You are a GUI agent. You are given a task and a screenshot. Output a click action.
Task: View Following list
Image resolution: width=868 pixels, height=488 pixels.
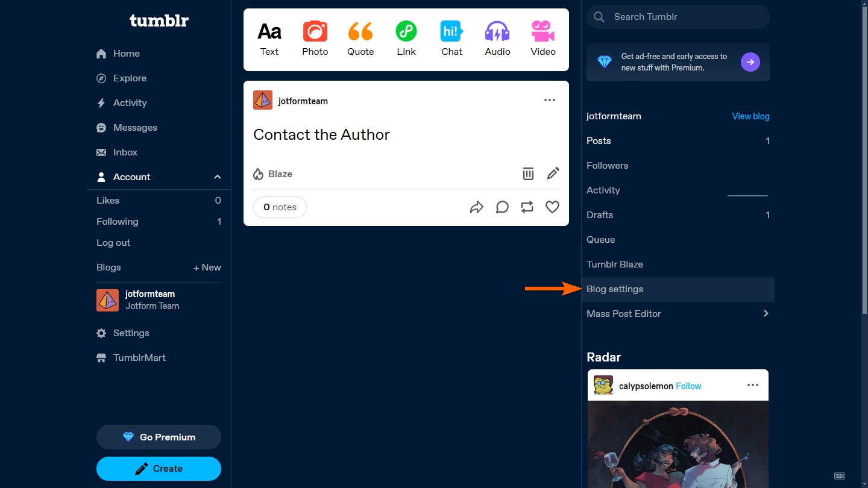click(x=159, y=222)
